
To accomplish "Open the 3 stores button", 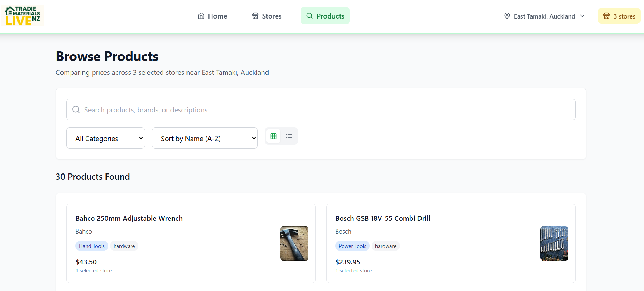I will (x=619, y=16).
